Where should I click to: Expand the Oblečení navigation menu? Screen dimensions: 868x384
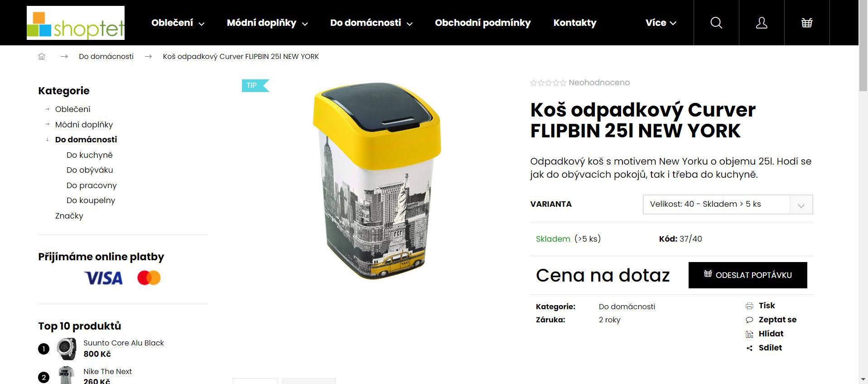178,23
